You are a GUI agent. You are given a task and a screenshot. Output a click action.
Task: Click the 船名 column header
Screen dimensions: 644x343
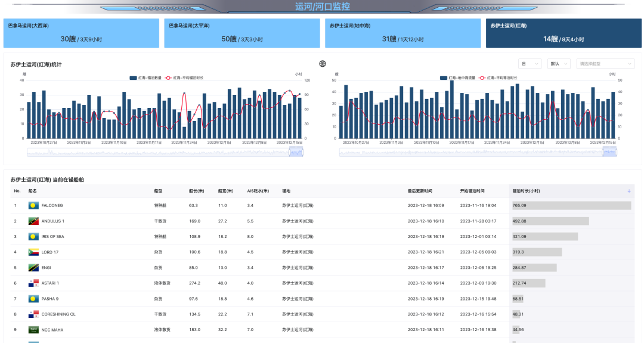(x=32, y=191)
